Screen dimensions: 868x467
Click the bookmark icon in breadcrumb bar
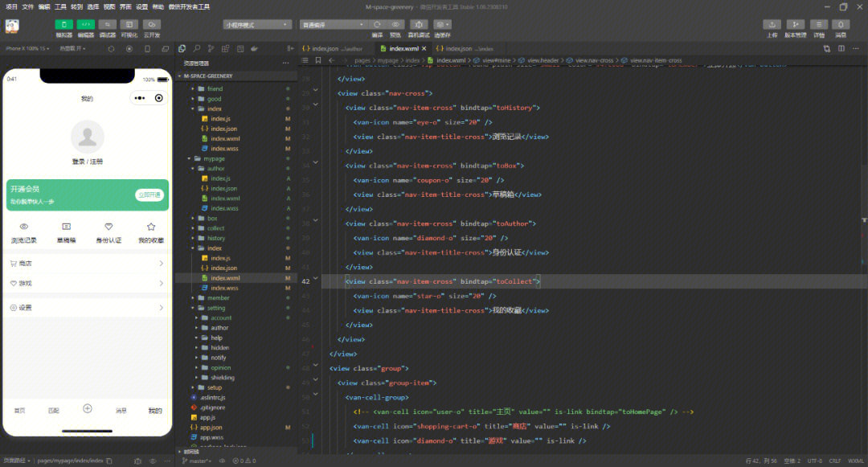[318, 60]
